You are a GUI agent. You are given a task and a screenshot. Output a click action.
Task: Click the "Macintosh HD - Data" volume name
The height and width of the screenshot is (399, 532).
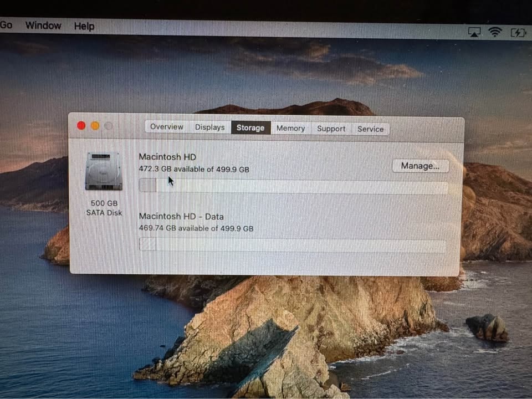[x=181, y=217]
